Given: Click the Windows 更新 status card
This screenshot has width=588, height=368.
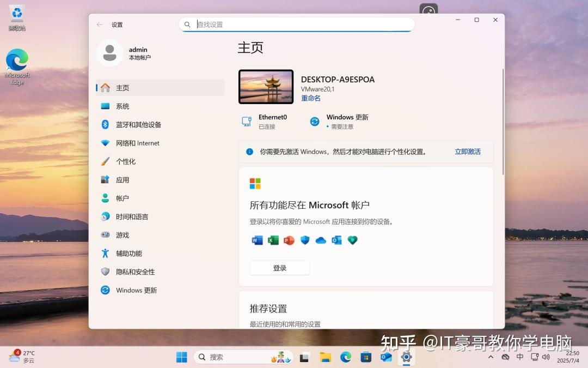Looking at the screenshot, I should 343,120.
